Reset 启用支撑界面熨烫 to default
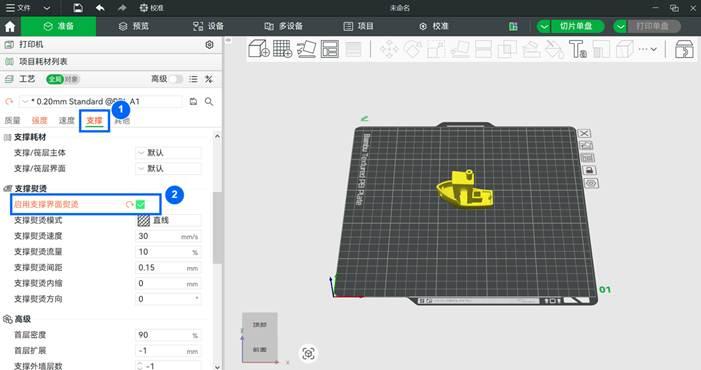This screenshot has height=370, width=701. tap(130, 204)
